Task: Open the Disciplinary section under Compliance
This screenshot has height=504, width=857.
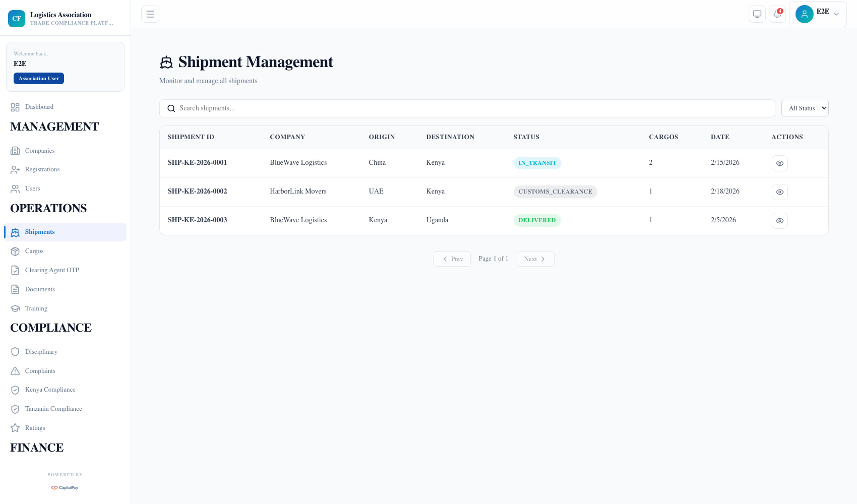Action: [x=41, y=352]
